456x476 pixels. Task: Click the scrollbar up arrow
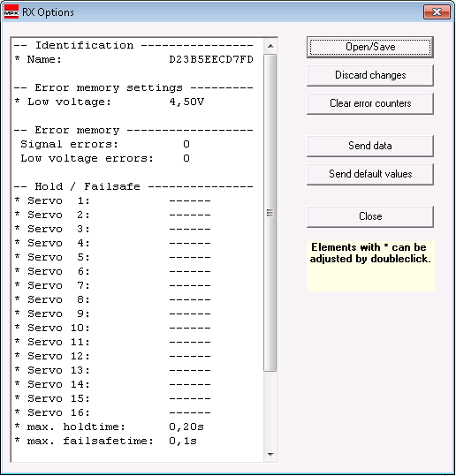(270, 46)
